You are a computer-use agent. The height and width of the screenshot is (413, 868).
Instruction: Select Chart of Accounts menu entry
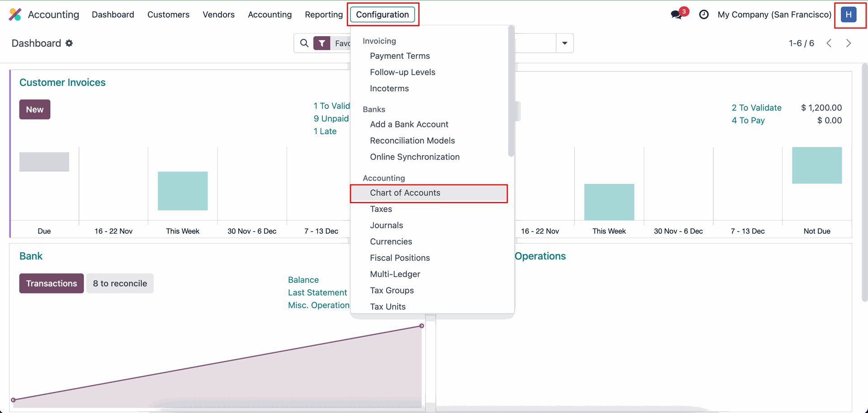(x=405, y=193)
